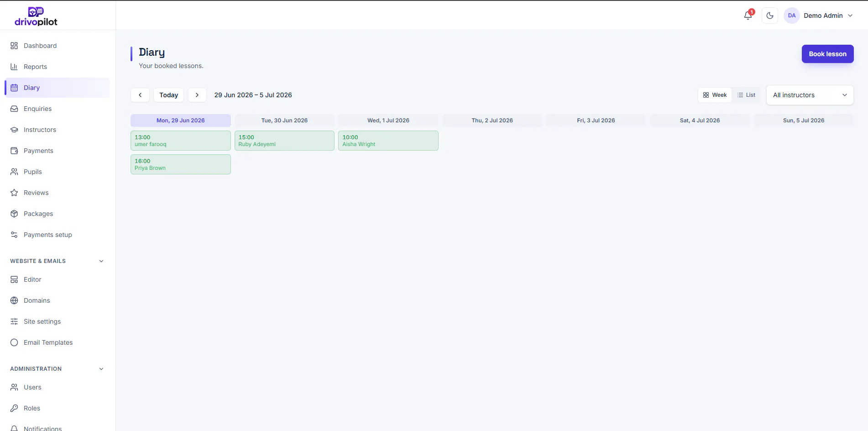Open 13:00 umer farooq lesson
Viewport: 868px width, 431px height.
(x=181, y=141)
